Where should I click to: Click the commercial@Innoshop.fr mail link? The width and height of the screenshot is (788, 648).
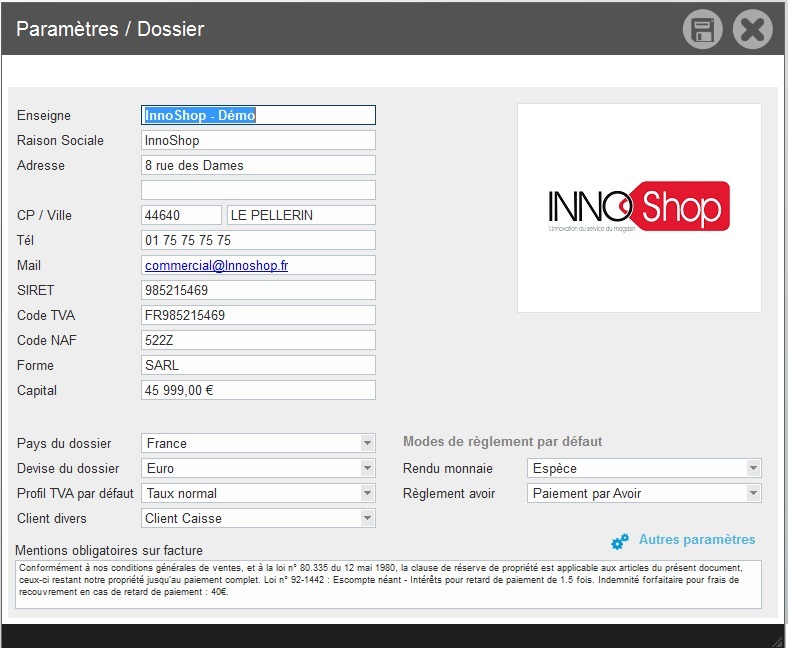coord(216,265)
